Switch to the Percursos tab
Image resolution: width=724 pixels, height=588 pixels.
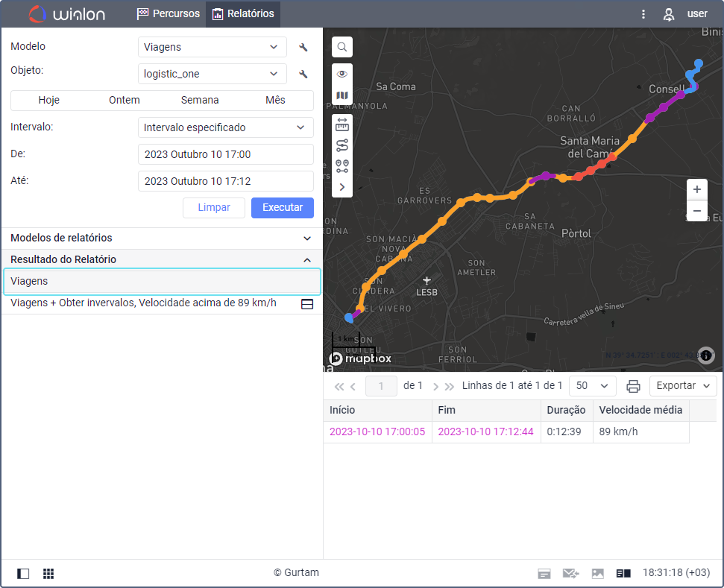pyautogui.click(x=169, y=14)
